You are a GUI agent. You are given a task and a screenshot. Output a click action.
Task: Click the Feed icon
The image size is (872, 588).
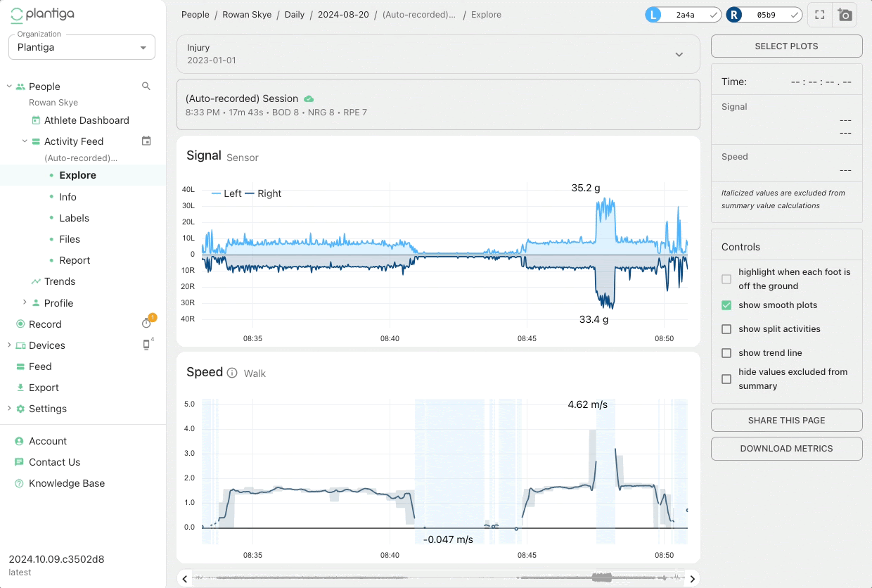tap(20, 366)
